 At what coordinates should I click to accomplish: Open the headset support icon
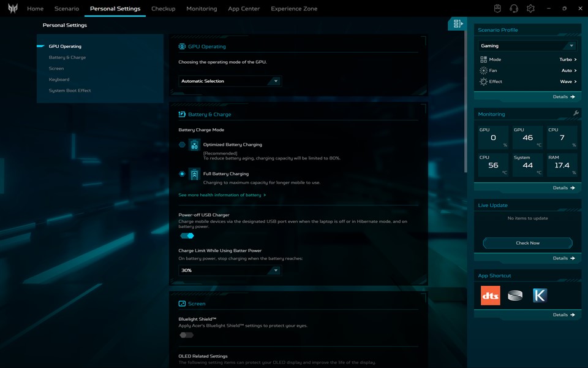514,9
